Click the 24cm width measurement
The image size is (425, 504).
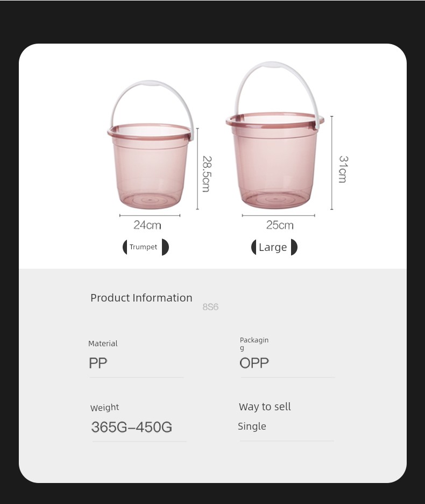[x=147, y=225]
